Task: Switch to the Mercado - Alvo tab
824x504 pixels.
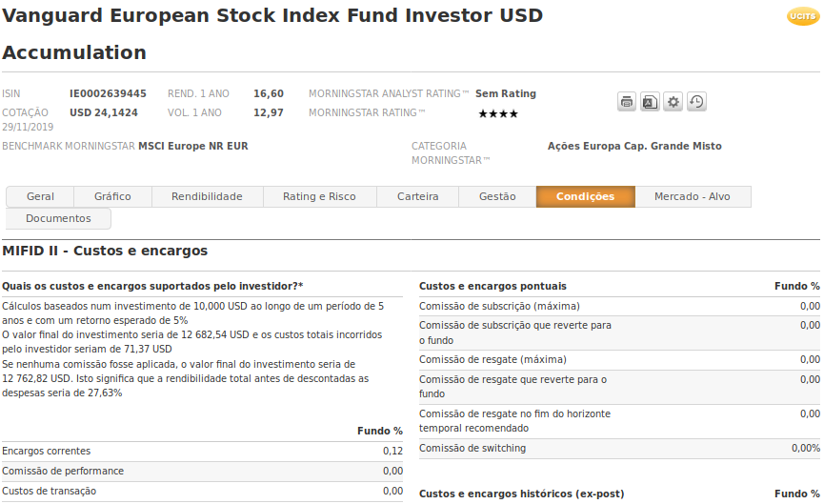Action: point(692,196)
